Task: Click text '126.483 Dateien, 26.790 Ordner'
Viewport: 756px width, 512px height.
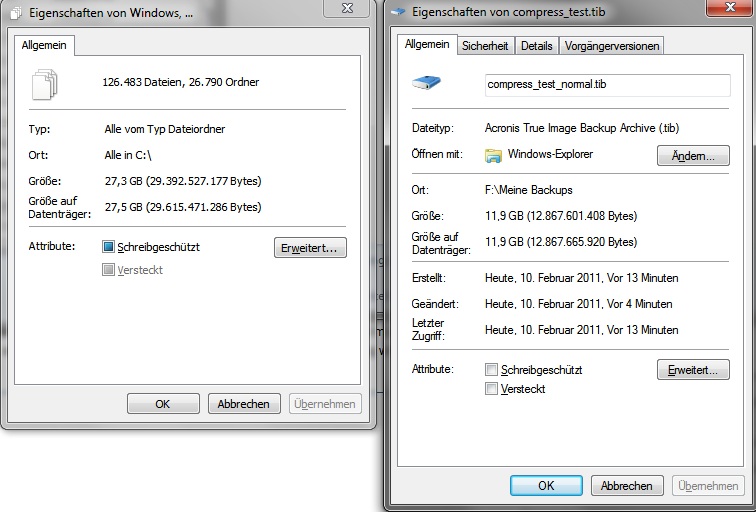Action: (181, 82)
